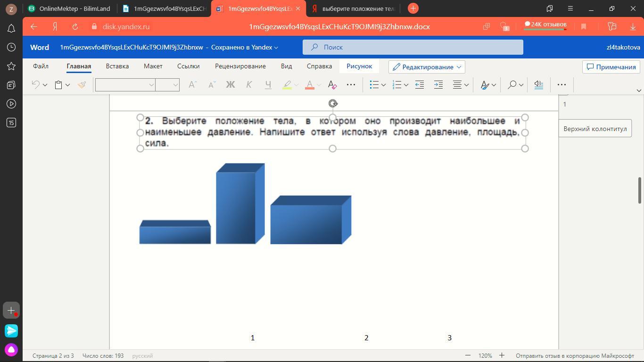The height and width of the screenshot is (362, 644).
Task: Open browser downloads arrow
Action: coord(633,27)
